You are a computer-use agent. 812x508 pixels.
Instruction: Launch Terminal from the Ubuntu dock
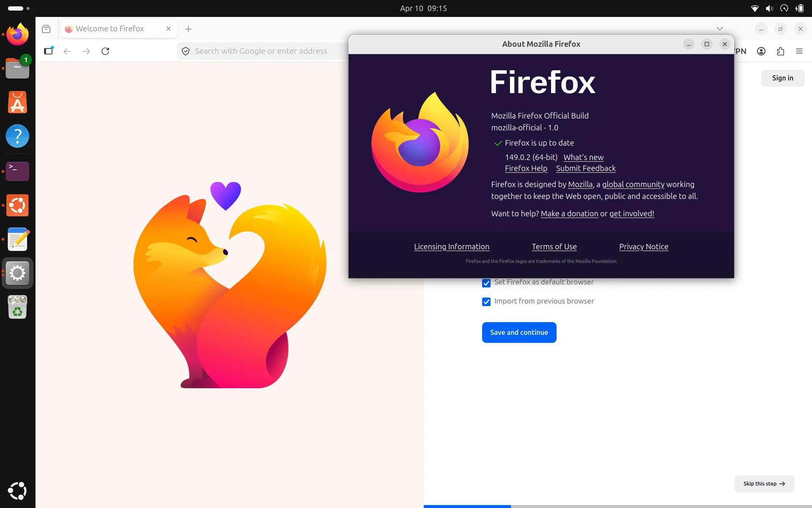[x=17, y=171]
